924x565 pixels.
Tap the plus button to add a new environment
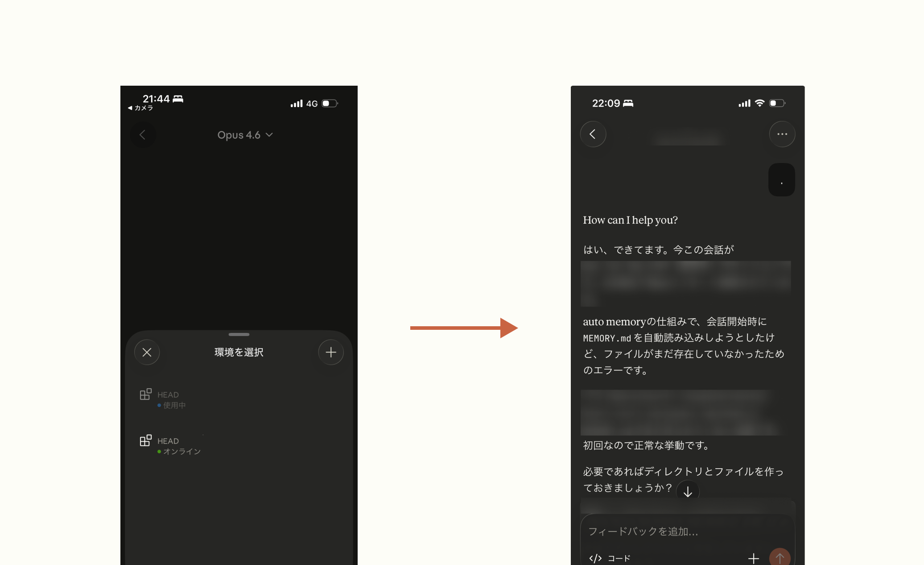click(330, 352)
